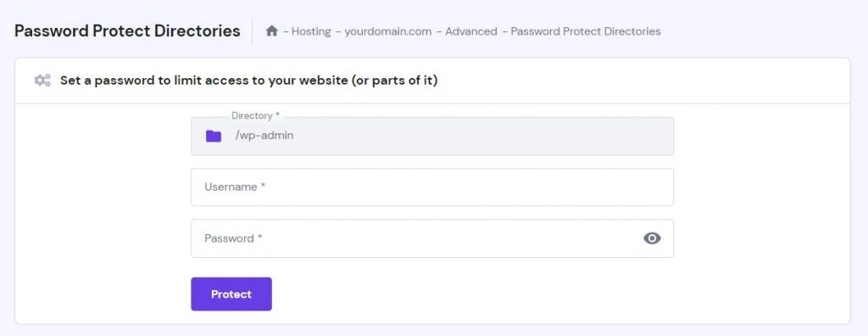Select the Password Protect Directories breadcrumb item
This screenshot has width=868, height=336.
click(586, 31)
